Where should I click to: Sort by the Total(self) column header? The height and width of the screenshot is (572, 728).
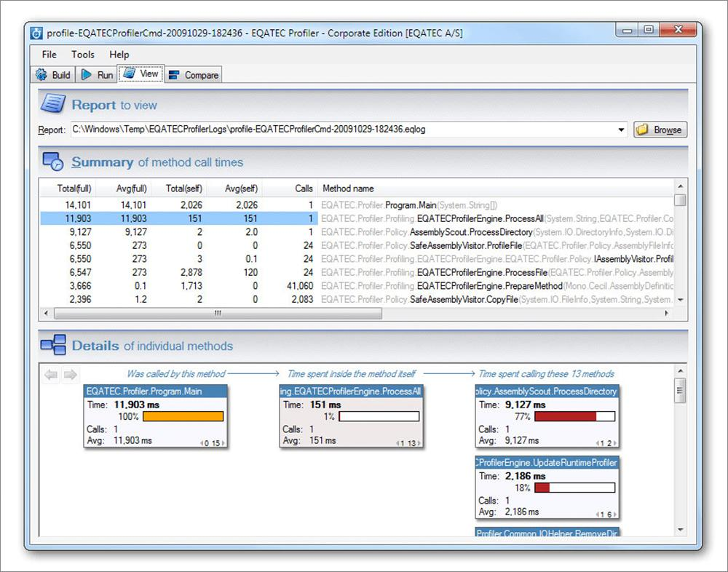179,188
